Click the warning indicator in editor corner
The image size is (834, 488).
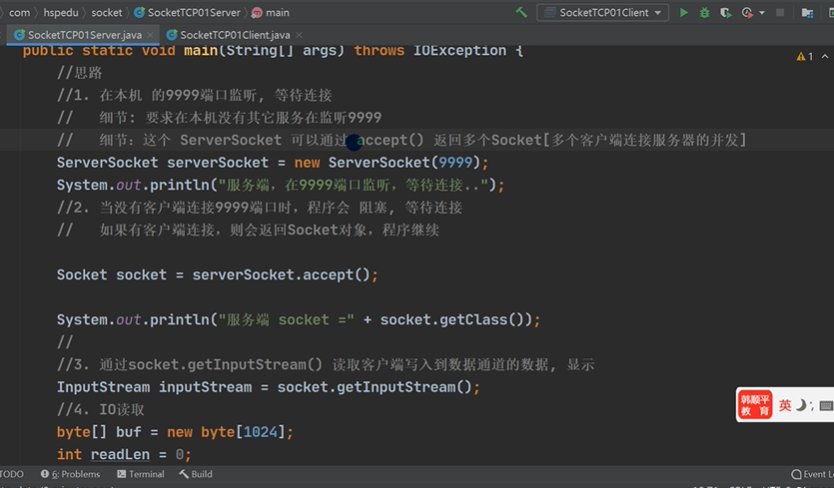click(x=804, y=56)
